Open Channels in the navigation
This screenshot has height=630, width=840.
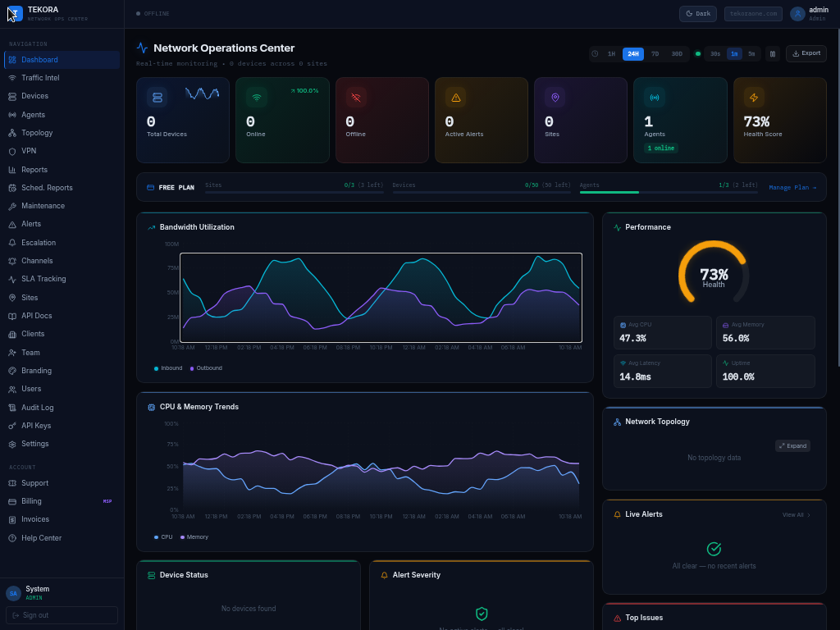[62, 261]
